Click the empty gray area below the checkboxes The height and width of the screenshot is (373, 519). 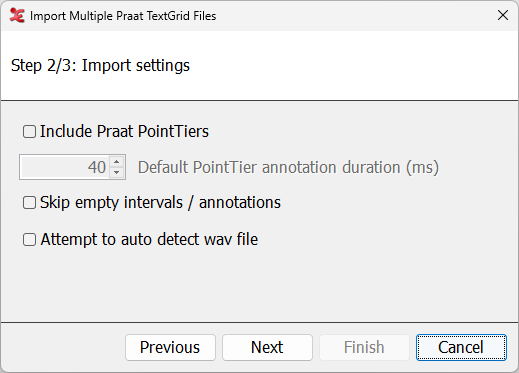pos(259,285)
